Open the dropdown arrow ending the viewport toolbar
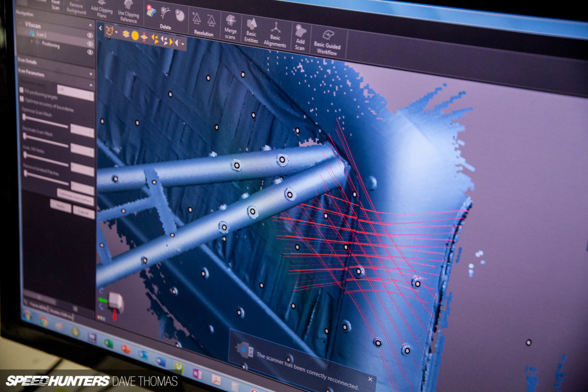Image resolution: width=588 pixels, height=392 pixels. 183,44
